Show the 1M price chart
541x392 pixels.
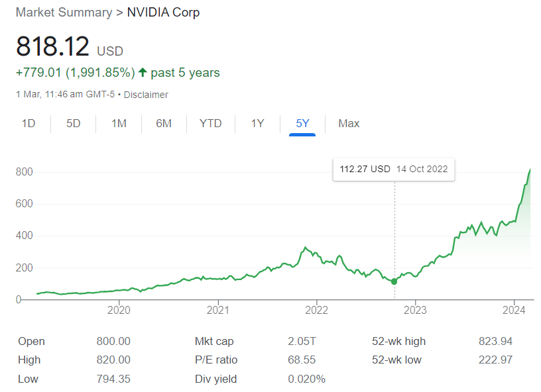119,123
